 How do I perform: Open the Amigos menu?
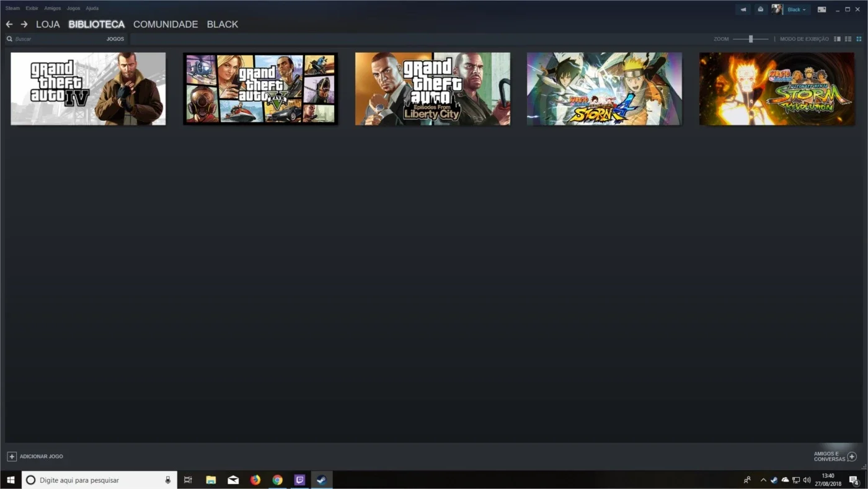53,8
